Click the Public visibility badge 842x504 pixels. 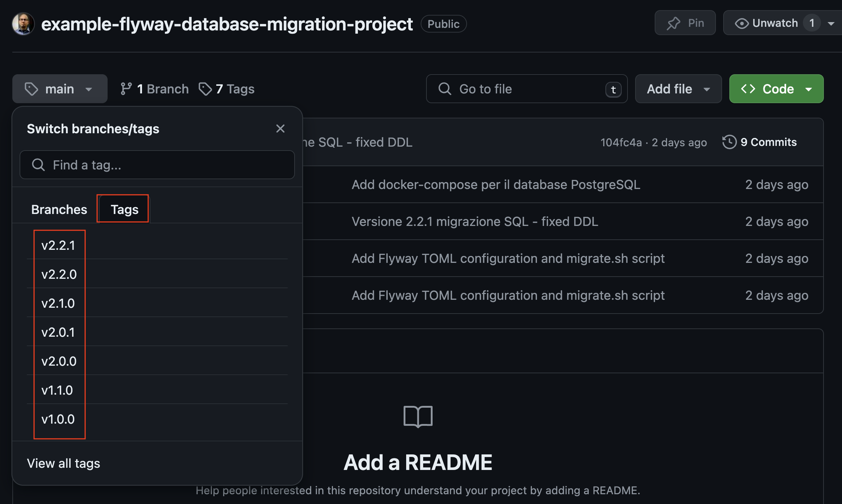tap(443, 24)
